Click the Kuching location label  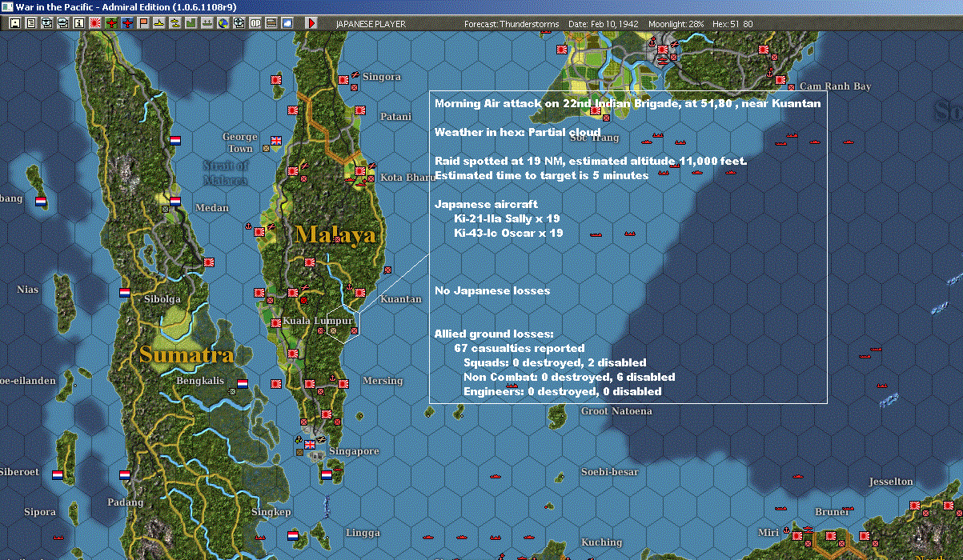pos(601,542)
